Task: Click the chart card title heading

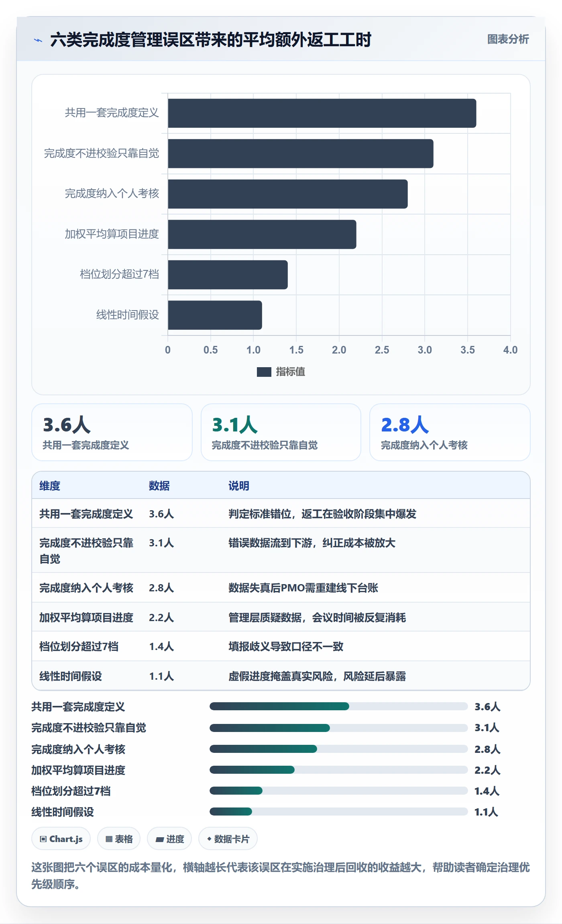Action: pos(211,40)
